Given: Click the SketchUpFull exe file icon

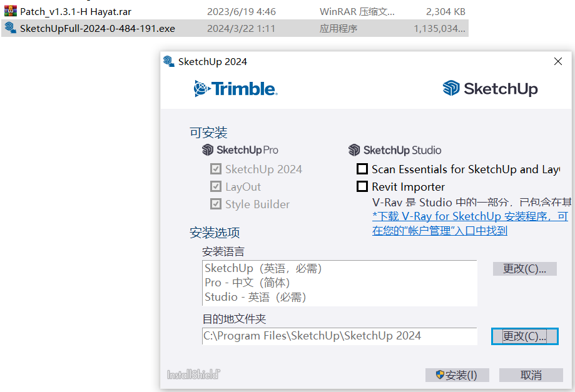Looking at the screenshot, I should [10, 28].
